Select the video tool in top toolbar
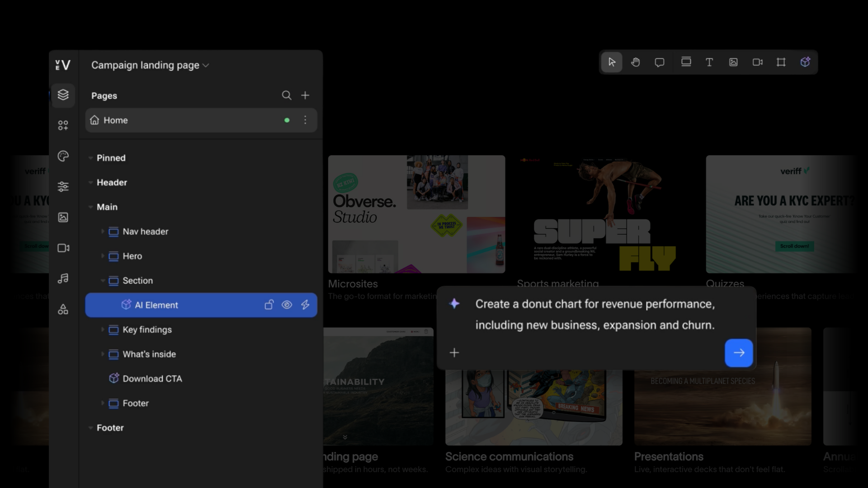The image size is (868, 488). [x=758, y=62]
